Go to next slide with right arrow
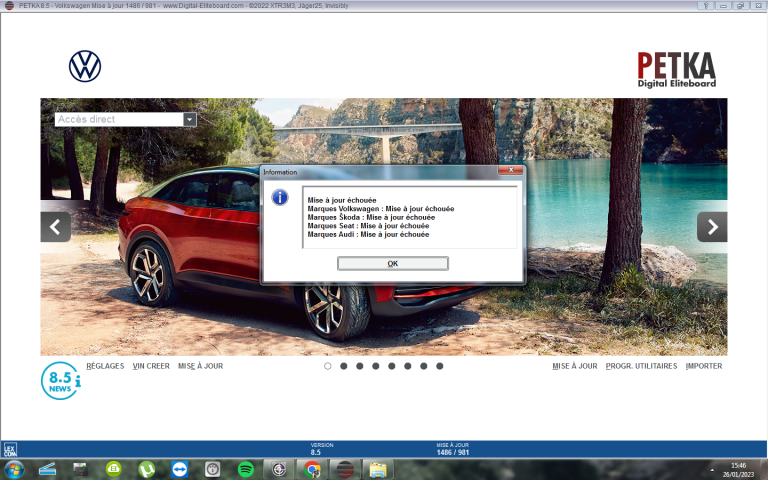 [712, 227]
